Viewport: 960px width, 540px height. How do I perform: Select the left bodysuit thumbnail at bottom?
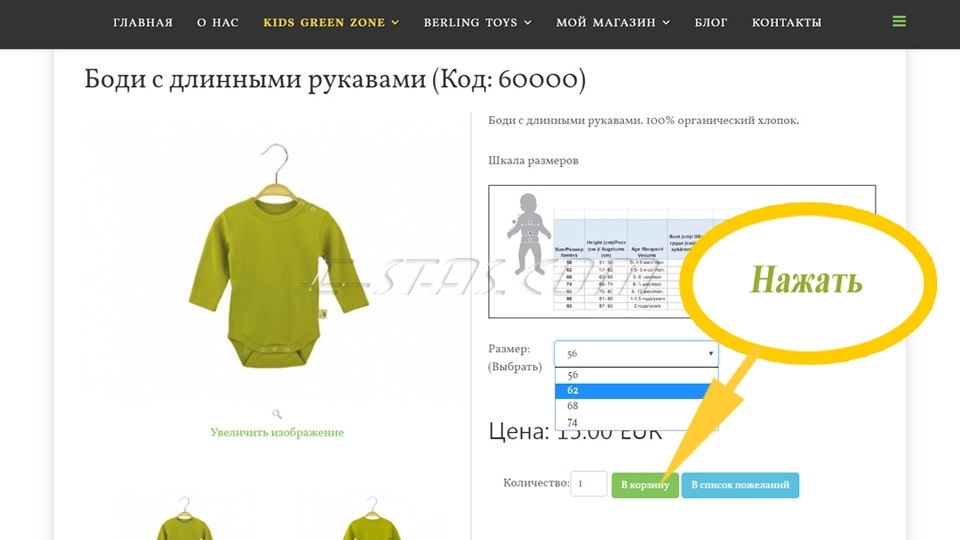[184, 519]
